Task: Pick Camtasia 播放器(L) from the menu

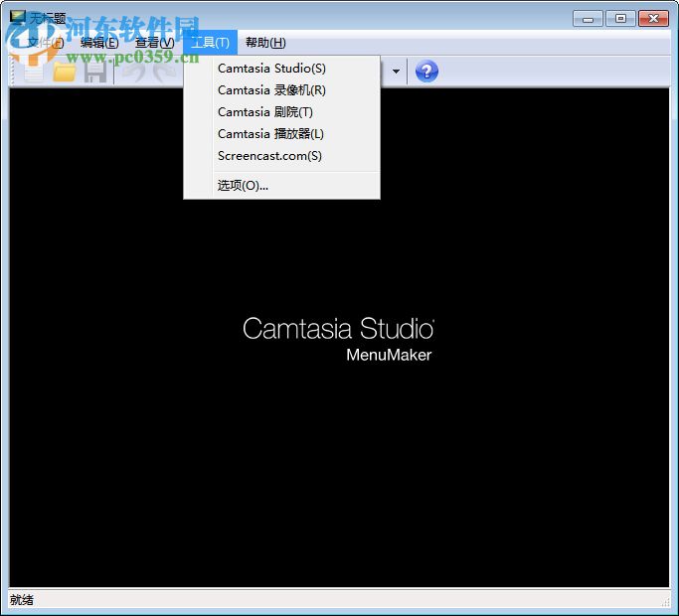Action: (x=282, y=134)
